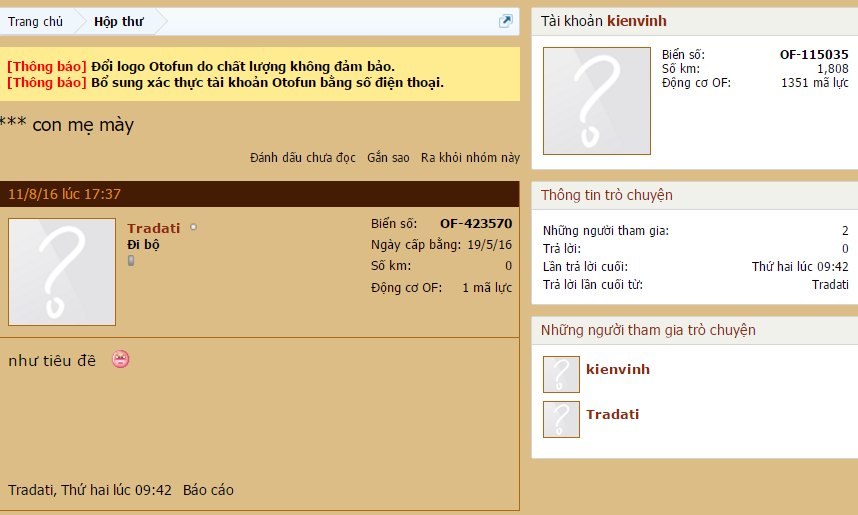
Task: Click the Những người tham gia trò chuyện heading
Action: [x=648, y=331]
